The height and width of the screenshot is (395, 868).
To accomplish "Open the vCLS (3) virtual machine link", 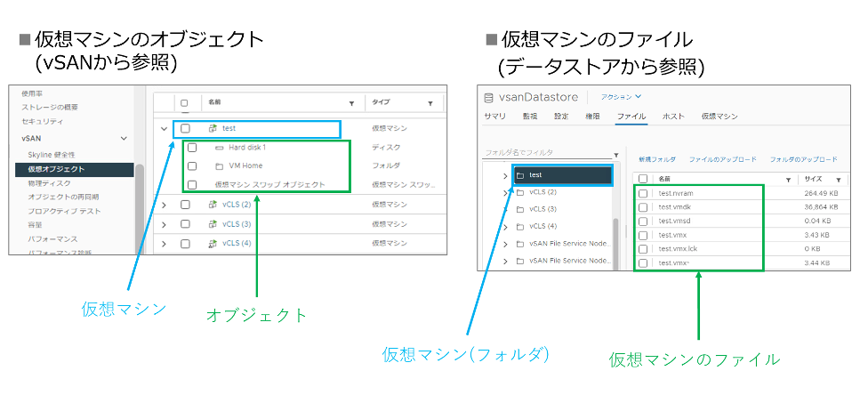I will point(237,224).
